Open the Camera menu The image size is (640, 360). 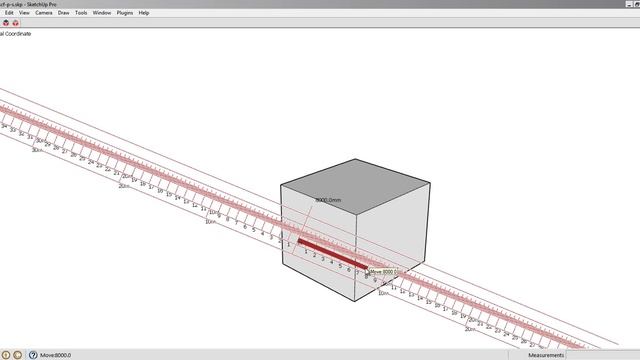click(44, 13)
